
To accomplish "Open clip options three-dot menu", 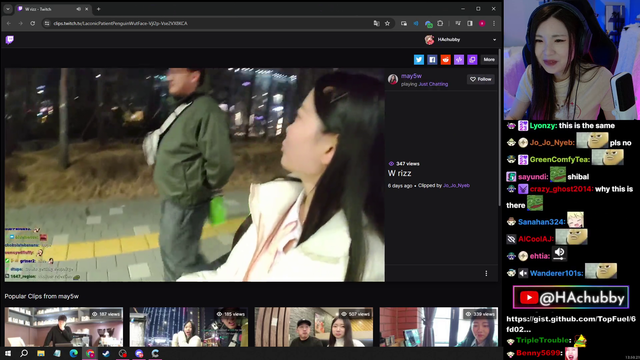I will (x=486, y=273).
